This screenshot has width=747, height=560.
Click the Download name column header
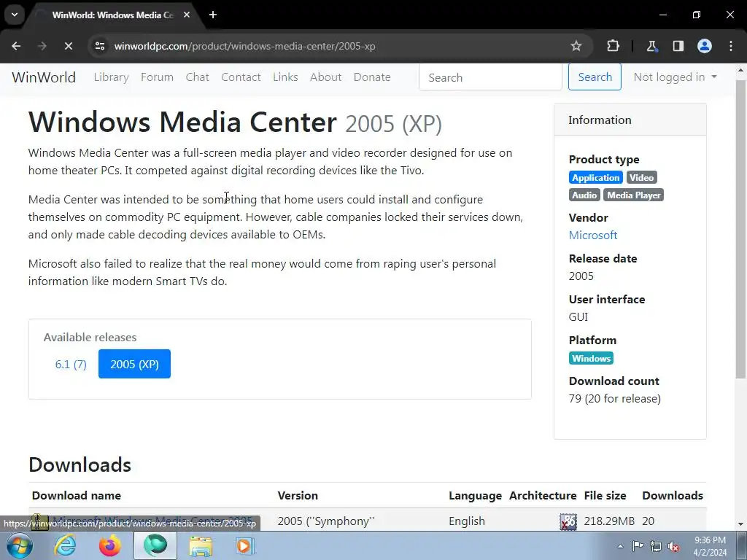click(x=76, y=495)
